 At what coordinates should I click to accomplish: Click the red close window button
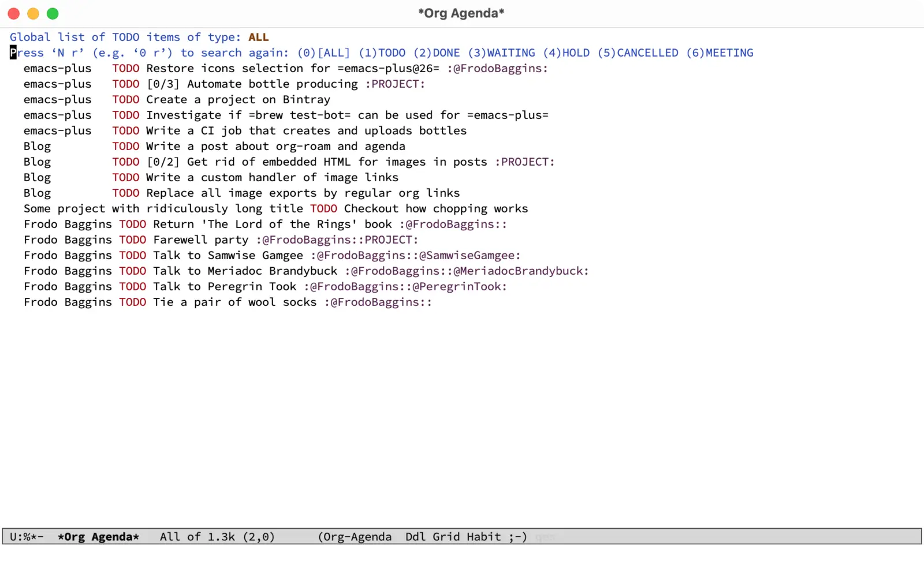point(14,13)
